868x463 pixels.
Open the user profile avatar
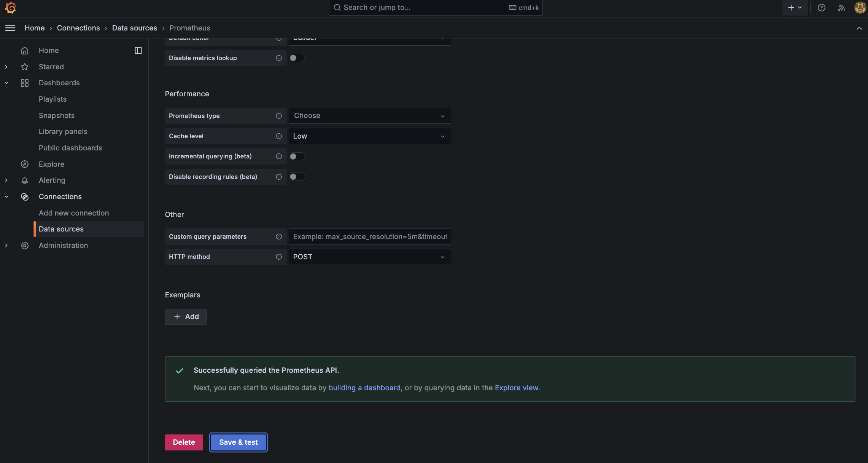(x=860, y=8)
